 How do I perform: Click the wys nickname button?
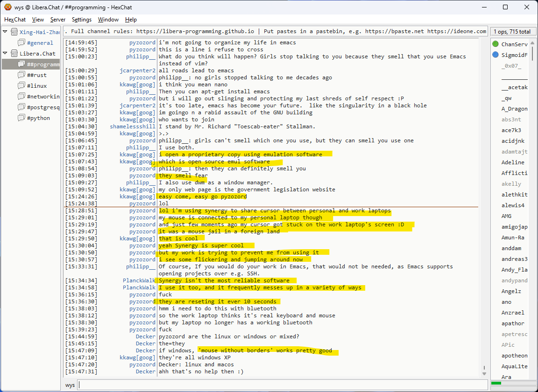[x=70, y=385]
